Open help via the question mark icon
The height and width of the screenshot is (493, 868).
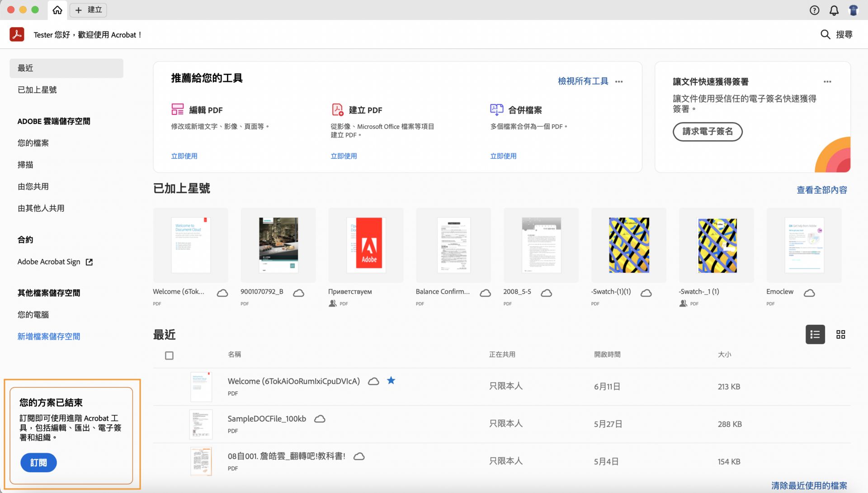[x=814, y=10]
